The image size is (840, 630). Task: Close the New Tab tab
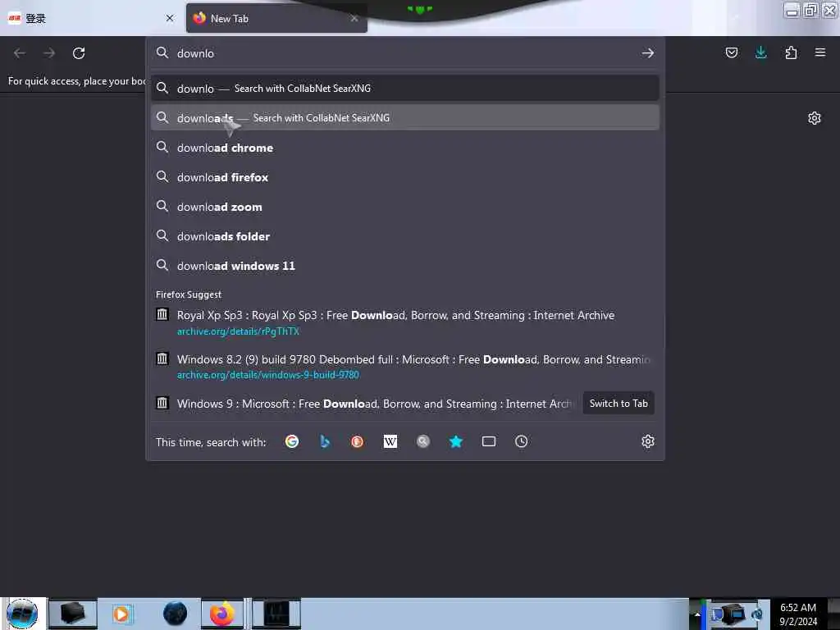[354, 18]
